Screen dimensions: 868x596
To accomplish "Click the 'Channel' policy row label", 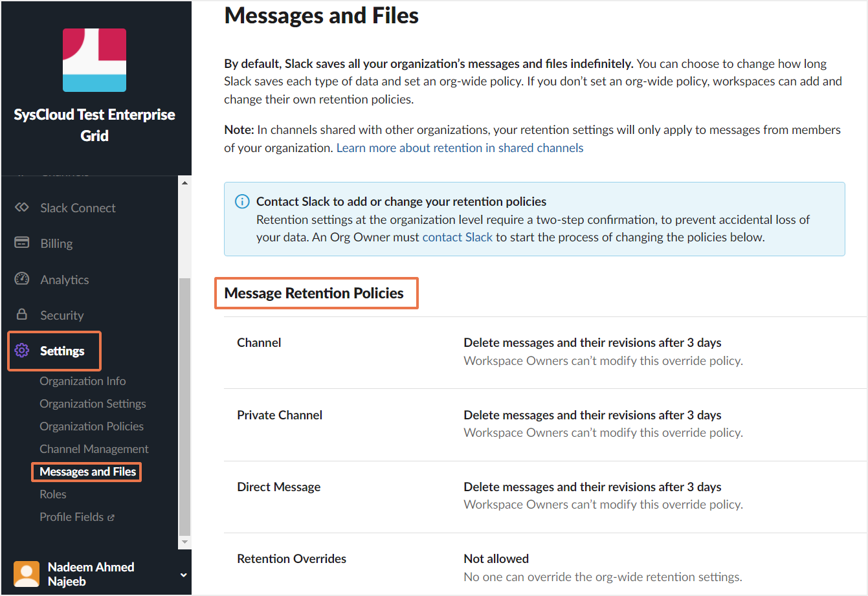I will 259,343.
